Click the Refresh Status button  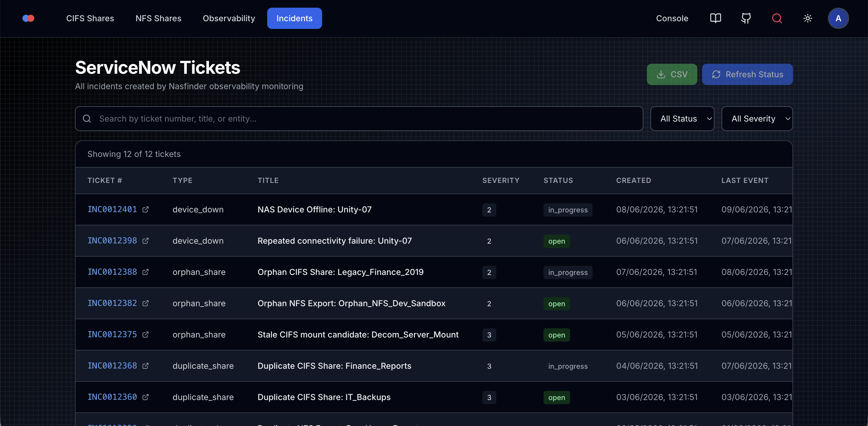point(747,74)
